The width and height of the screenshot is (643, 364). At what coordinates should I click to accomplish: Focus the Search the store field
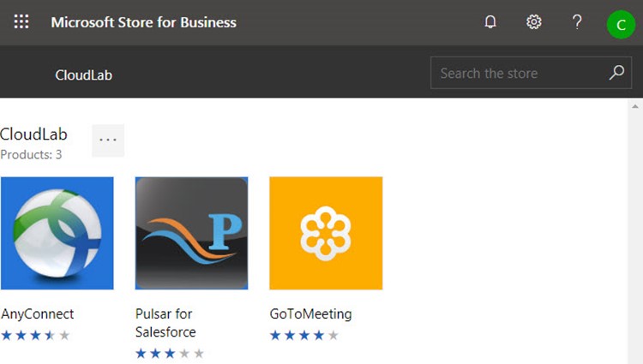coord(519,74)
